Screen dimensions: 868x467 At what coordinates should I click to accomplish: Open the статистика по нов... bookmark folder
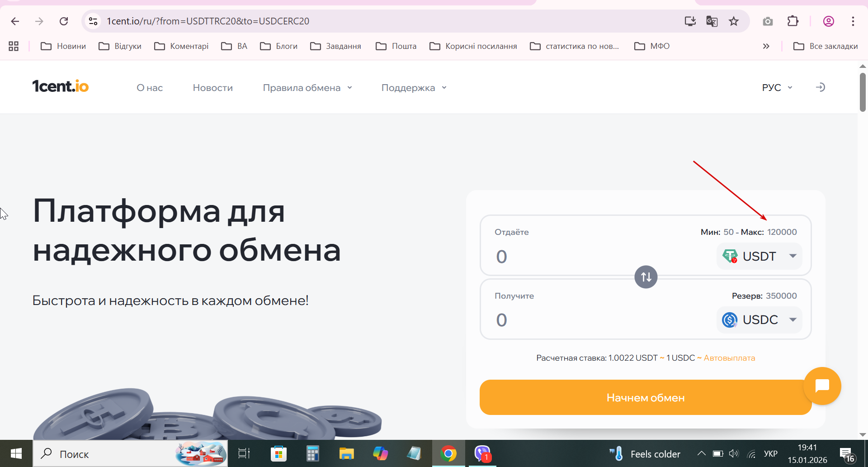point(575,46)
